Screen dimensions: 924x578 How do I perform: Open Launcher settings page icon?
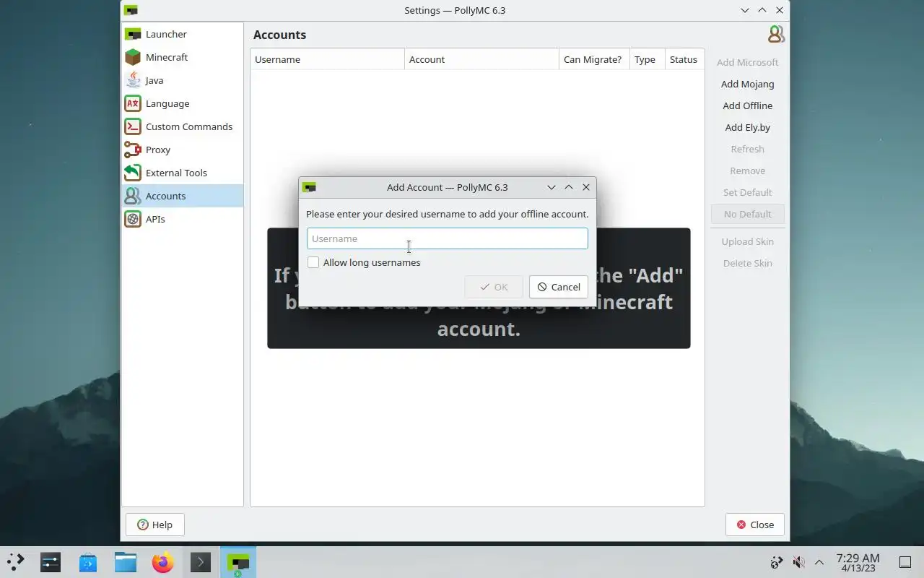[x=133, y=34]
